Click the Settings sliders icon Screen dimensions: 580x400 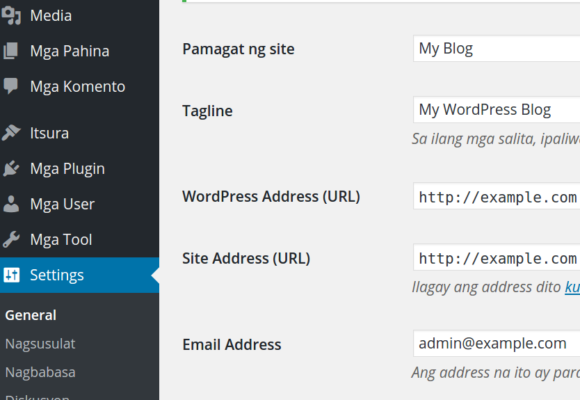[x=11, y=275]
